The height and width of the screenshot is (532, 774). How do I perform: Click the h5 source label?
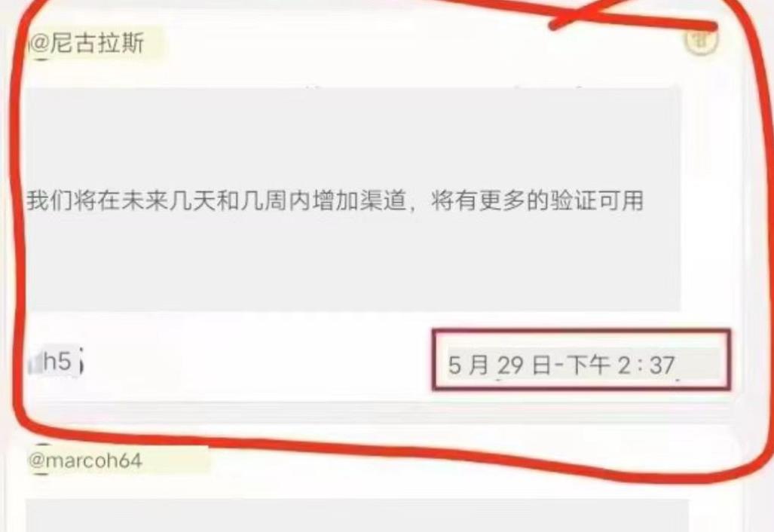coord(57,362)
